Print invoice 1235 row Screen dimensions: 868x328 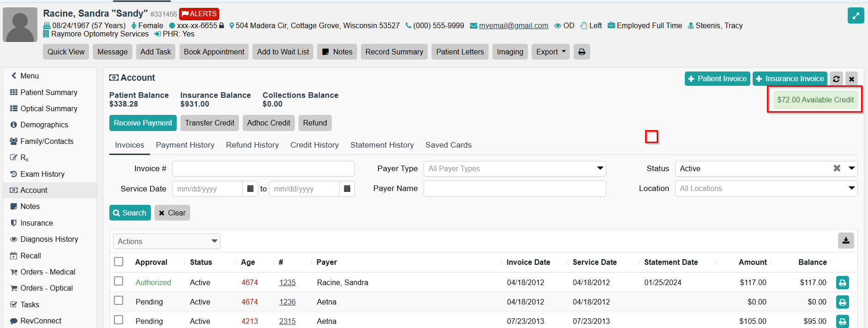point(842,283)
